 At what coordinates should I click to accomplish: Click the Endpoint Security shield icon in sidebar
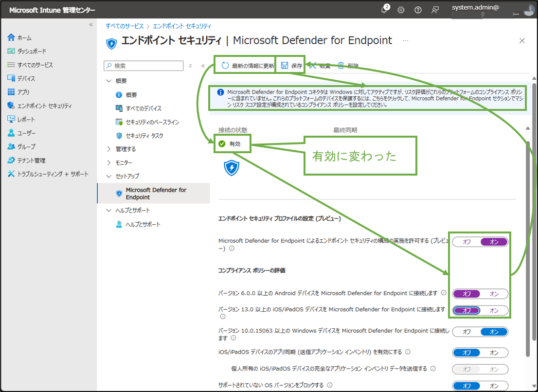[11, 106]
